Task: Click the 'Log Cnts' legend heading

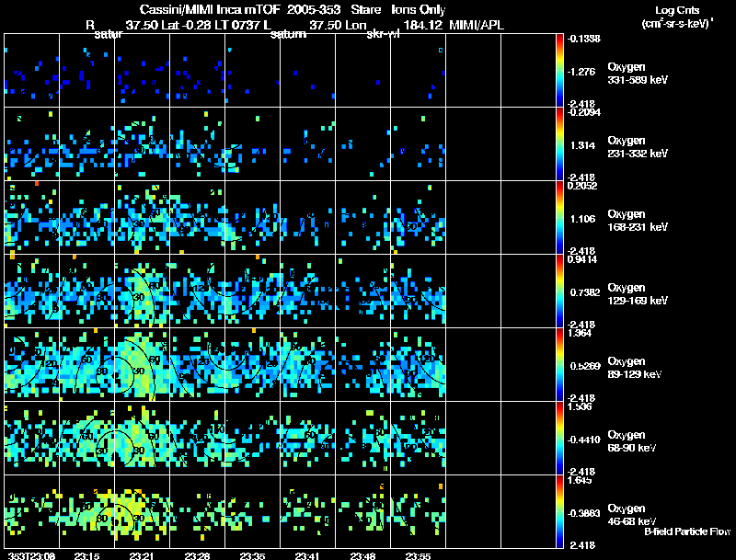Action: pos(677,11)
